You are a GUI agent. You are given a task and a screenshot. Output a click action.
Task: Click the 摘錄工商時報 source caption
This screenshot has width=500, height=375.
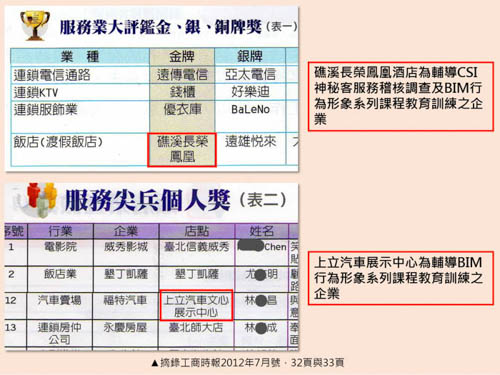coord(248,363)
